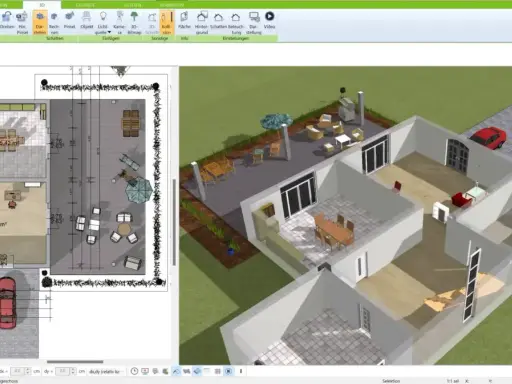The height and width of the screenshot is (384, 512).
Task: Click the 3D-Schnitt section icon
Action: 152,17
